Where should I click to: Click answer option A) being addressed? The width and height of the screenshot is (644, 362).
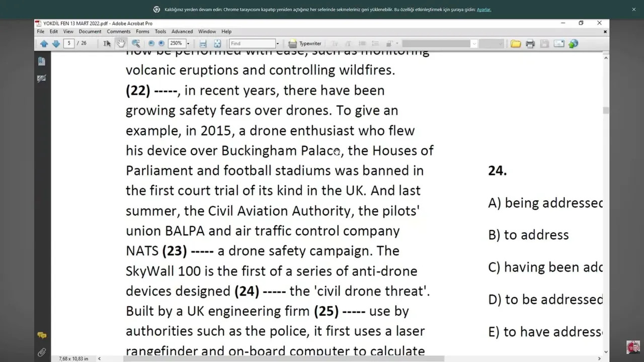click(x=545, y=203)
